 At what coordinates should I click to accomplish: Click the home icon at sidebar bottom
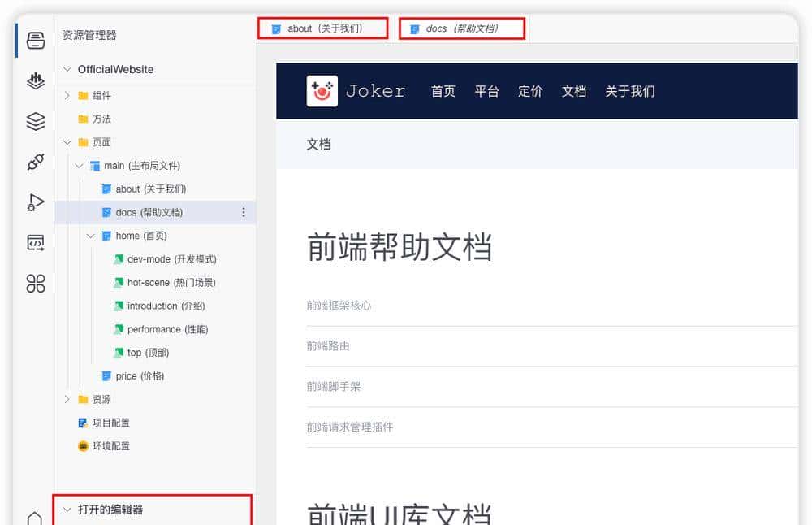(x=35, y=517)
